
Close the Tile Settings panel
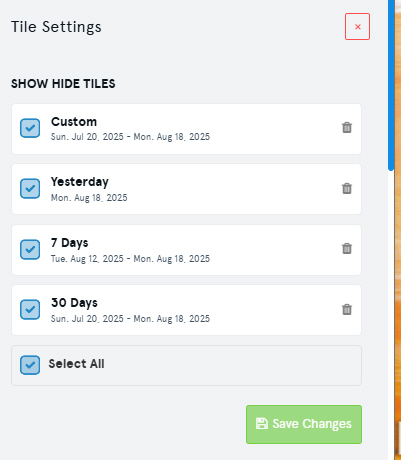click(357, 27)
